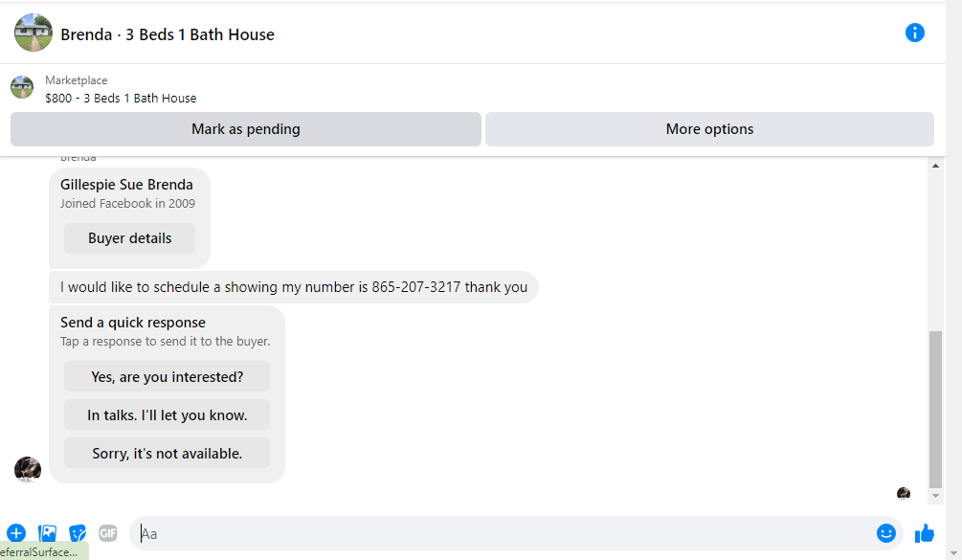962x560 pixels.
Task: View Buyer details
Action: (x=129, y=238)
